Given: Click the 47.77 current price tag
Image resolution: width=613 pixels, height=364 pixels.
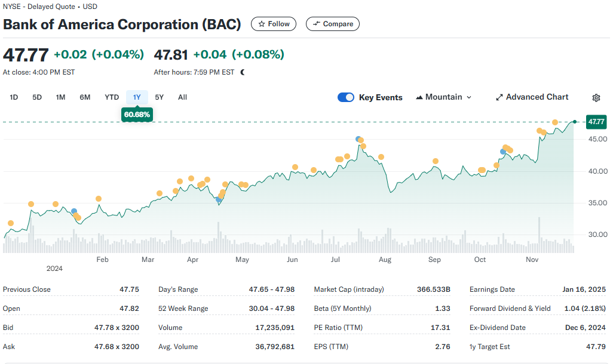Looking at the screenshot, I should coord(596,122).
